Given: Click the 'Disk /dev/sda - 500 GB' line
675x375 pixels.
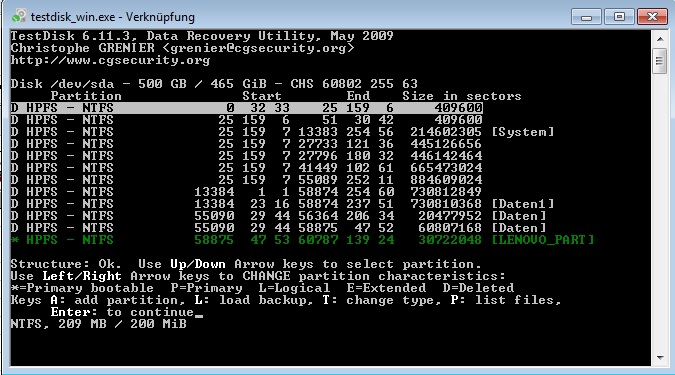Looking at the screenshot, I should pyautogui.click(x=214, y=84).
